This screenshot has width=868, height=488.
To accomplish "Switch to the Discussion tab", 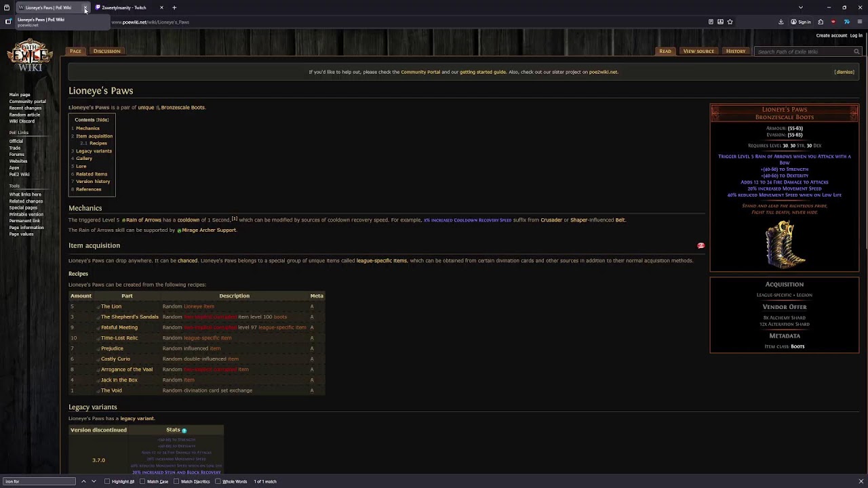I will pos(106,51).
